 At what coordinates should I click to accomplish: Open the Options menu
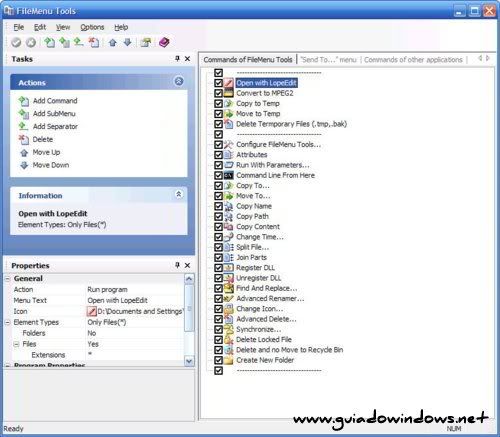(x=92, y=27)
